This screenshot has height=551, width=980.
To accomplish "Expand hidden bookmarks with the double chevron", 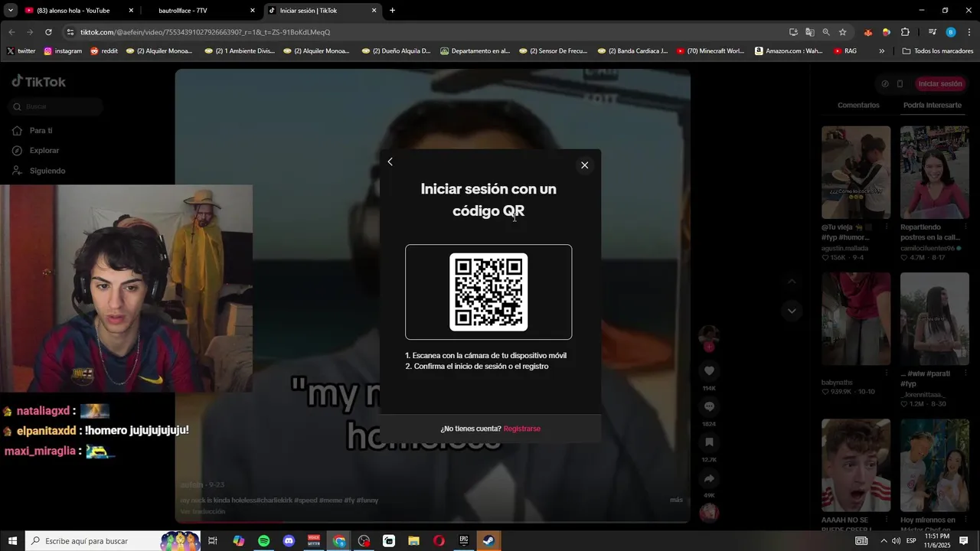I will click(x=882, y=51).
